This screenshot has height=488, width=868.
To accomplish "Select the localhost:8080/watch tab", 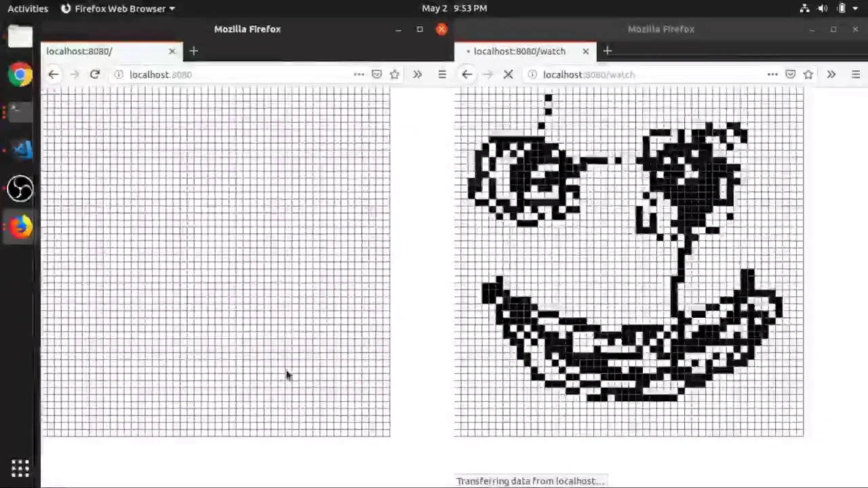I will 525,51.
